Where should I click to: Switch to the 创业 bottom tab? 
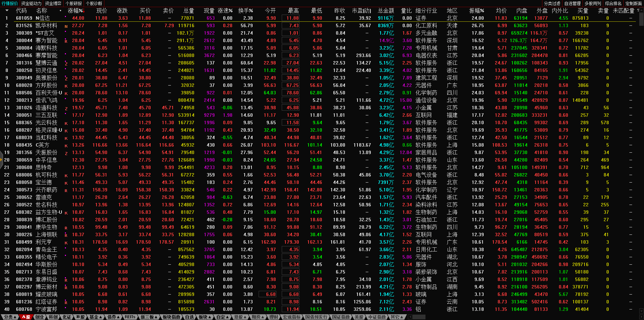(x=39, y=317)
